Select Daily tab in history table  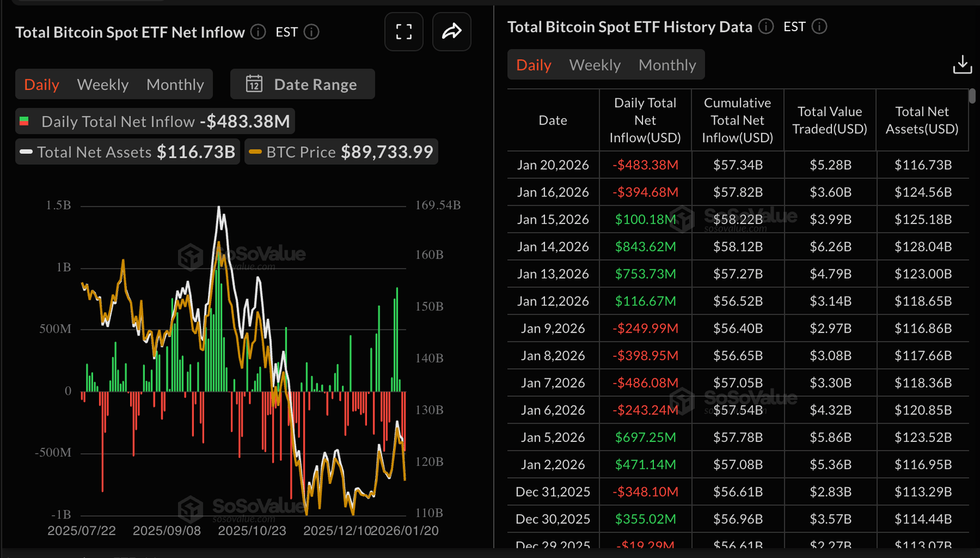[x=533, y=65]
